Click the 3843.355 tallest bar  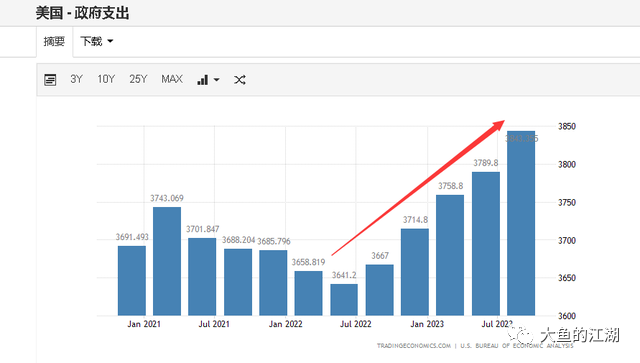coord(521,223)
